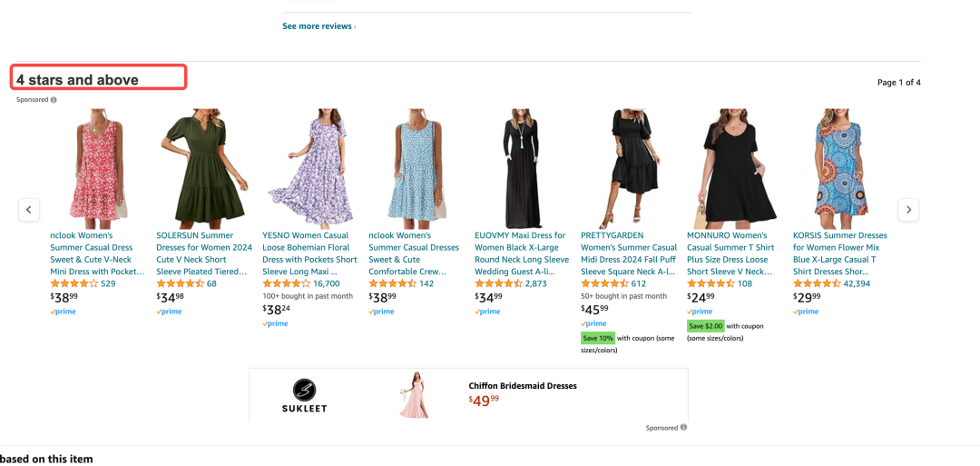
Task: Open PRETTYGARDEN Midi Dress product title
Action: 629,253
